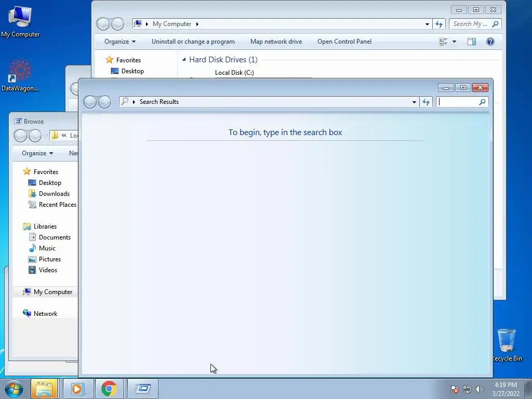This screenshot has height=399, width=532.
Task: Select the Recycle Bin on the desktop
Action: point(507,345)
